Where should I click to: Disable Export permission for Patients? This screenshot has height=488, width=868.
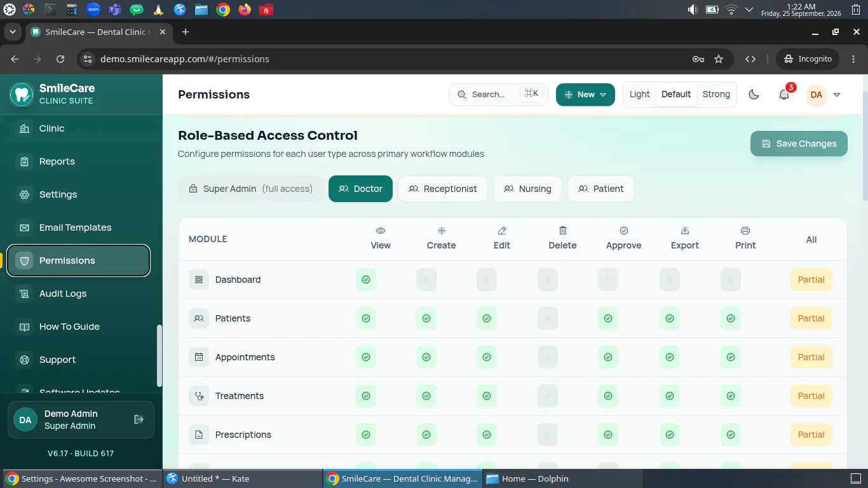(x=670, y=318)
